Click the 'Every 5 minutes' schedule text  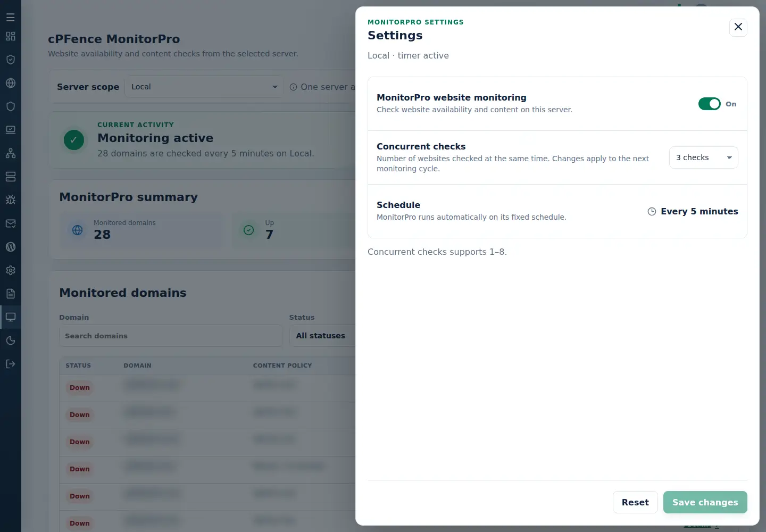point(700,211)
